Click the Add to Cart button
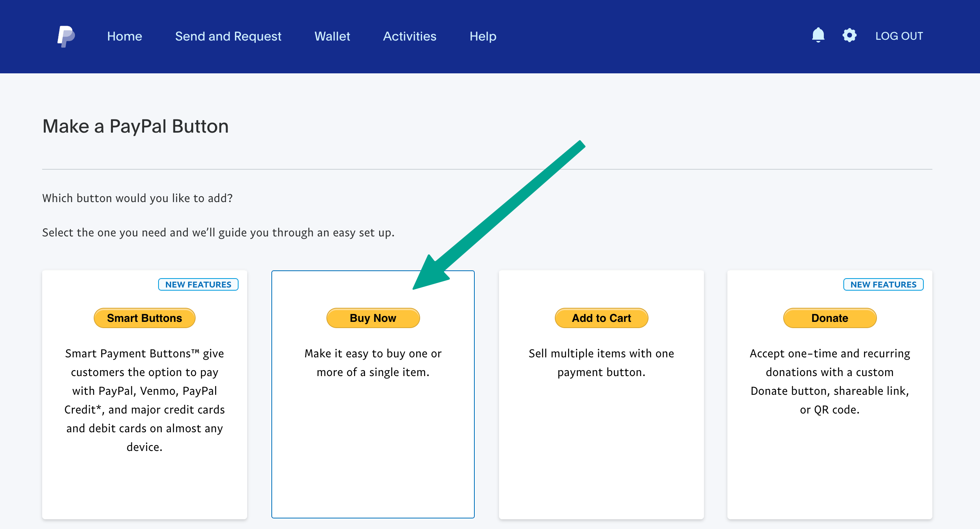This screenshot has height=529, width=980. pyautogui.click(x=601, y=318)
